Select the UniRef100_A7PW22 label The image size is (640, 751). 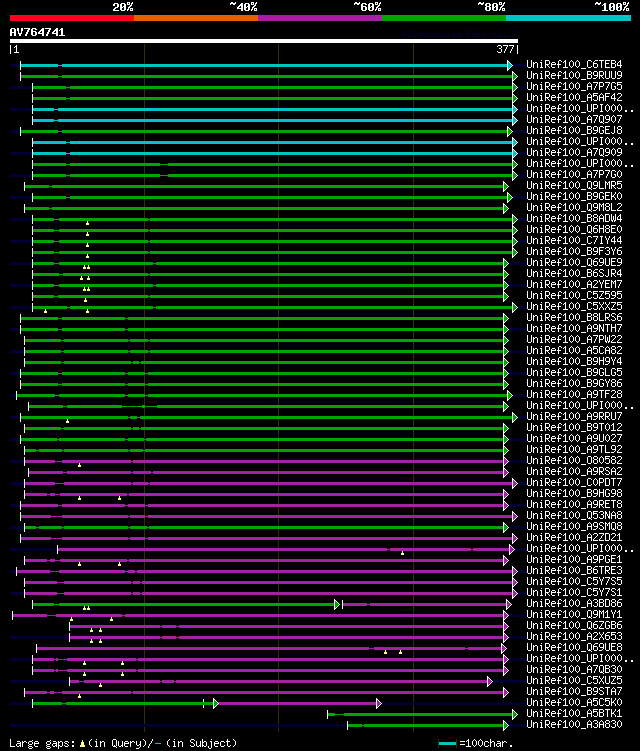tap(574, 340)
